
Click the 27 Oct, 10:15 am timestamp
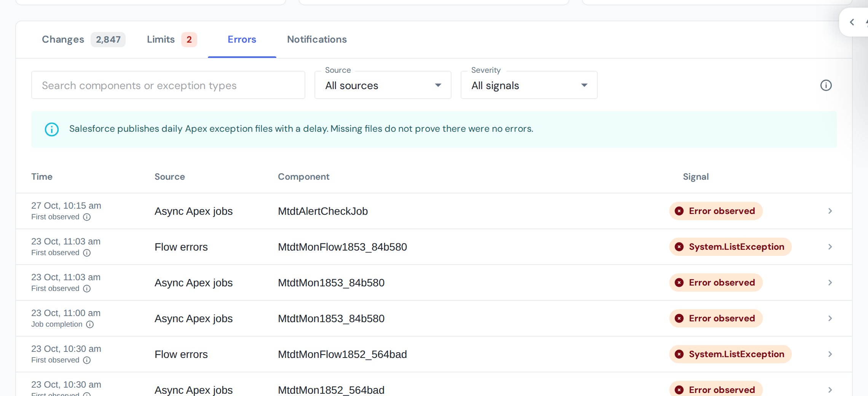click(66, 206)
